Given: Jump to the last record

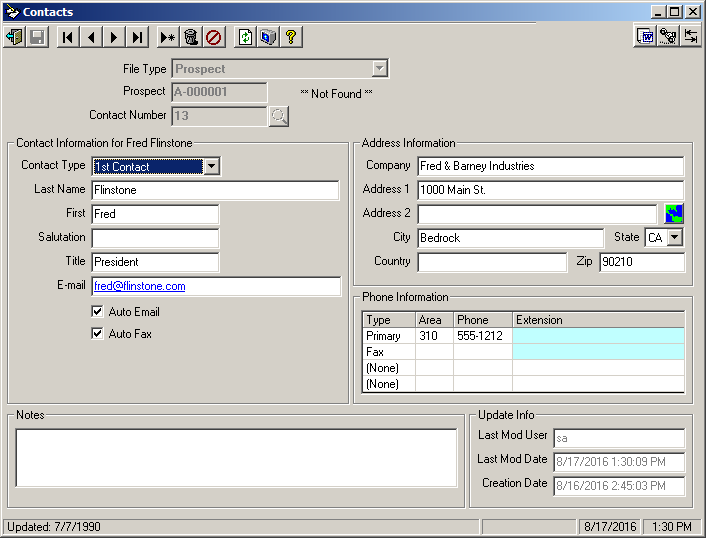Looking at the screenshot, I should click(x=137, y=37).
